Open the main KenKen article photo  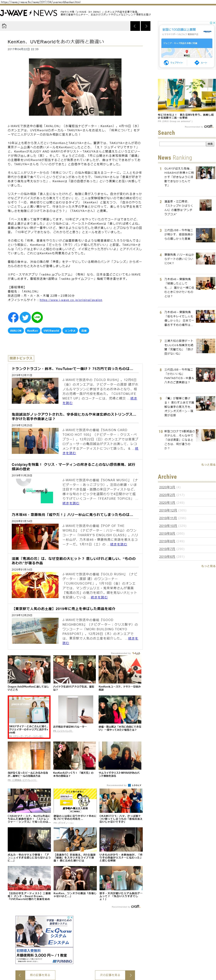tap(75, 87)
